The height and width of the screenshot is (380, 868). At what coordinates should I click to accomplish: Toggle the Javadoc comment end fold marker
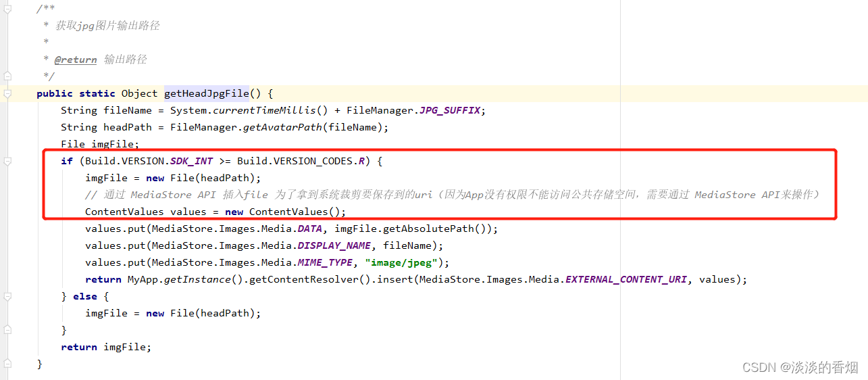click(x=7, y=76)
